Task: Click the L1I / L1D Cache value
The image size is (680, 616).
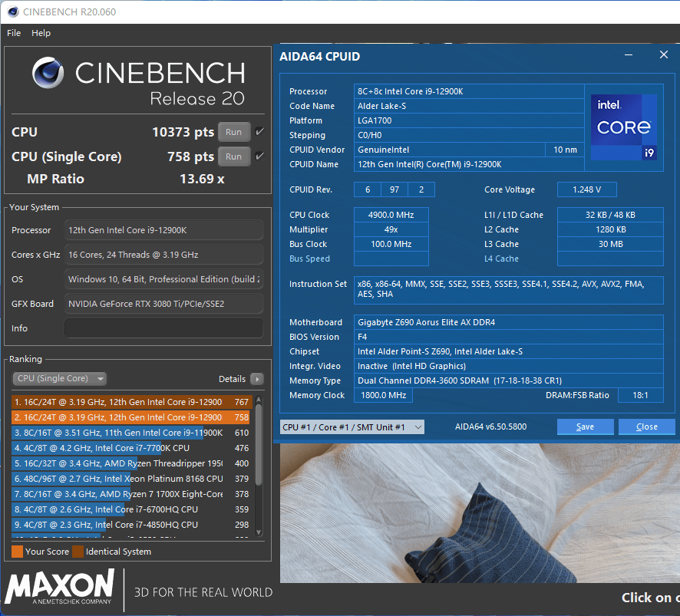Action: tap(610, 215)
